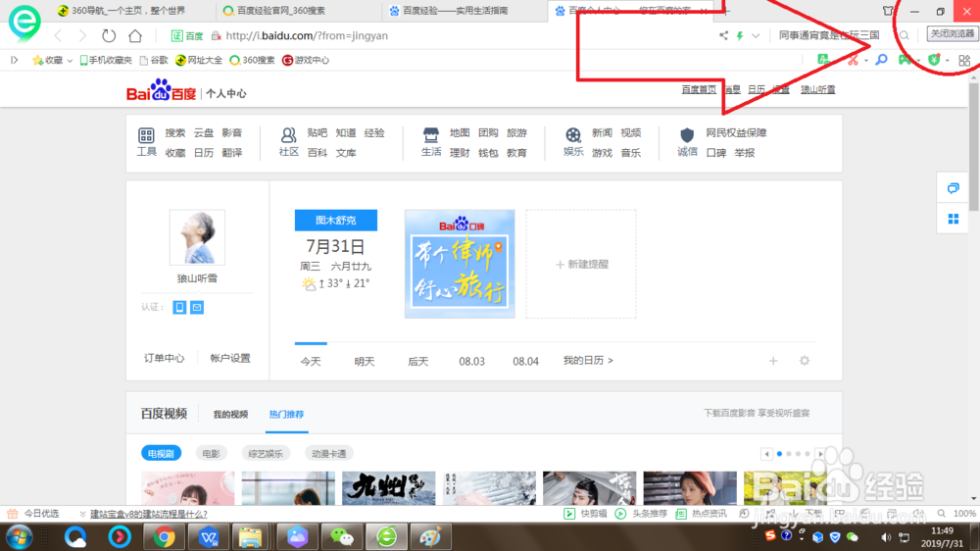The width and height of the screenshot is (980, 551).
Task: Go to browser home page icon
Action: (x=135, y=35)
